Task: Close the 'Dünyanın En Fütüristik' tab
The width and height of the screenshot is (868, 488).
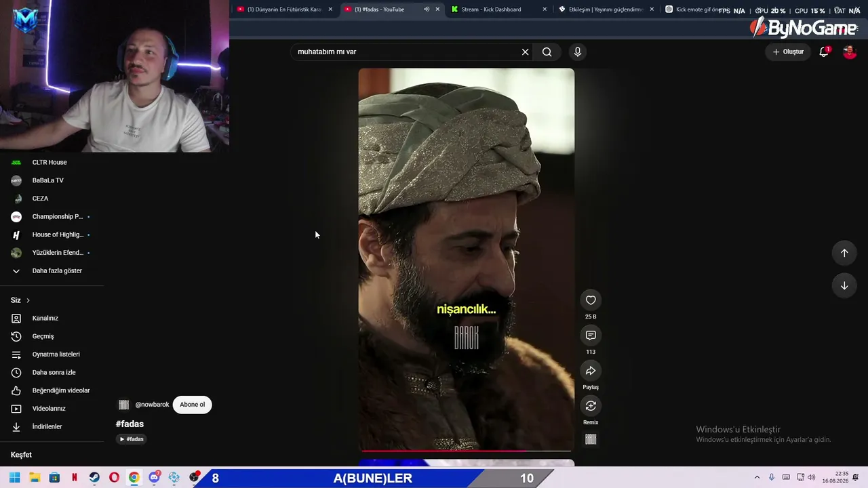Action: tap(330, 9)
